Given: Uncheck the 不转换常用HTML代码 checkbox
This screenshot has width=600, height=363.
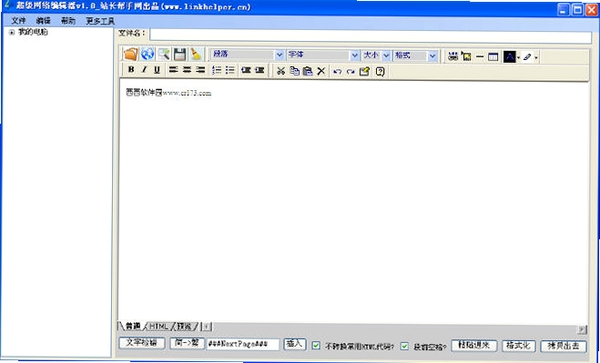Looking at the screenshot, I should [316, 345].
